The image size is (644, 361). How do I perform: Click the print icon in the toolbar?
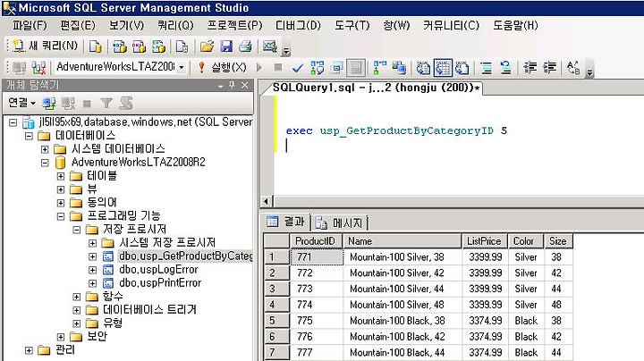coord(245,46)
